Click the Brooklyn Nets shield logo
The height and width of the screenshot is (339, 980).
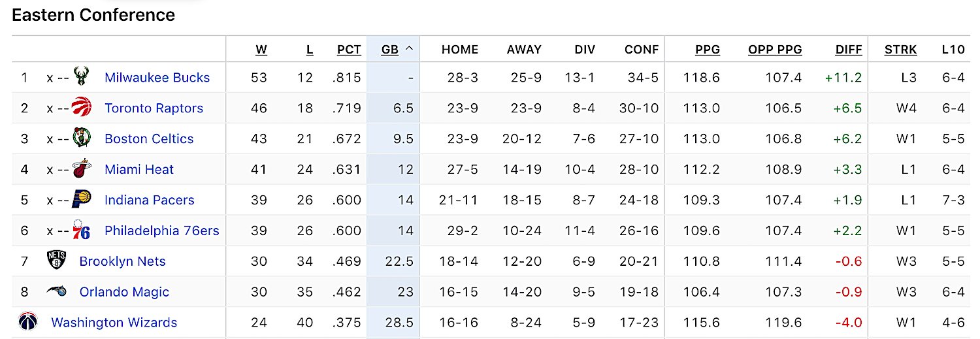coord(57,261)
